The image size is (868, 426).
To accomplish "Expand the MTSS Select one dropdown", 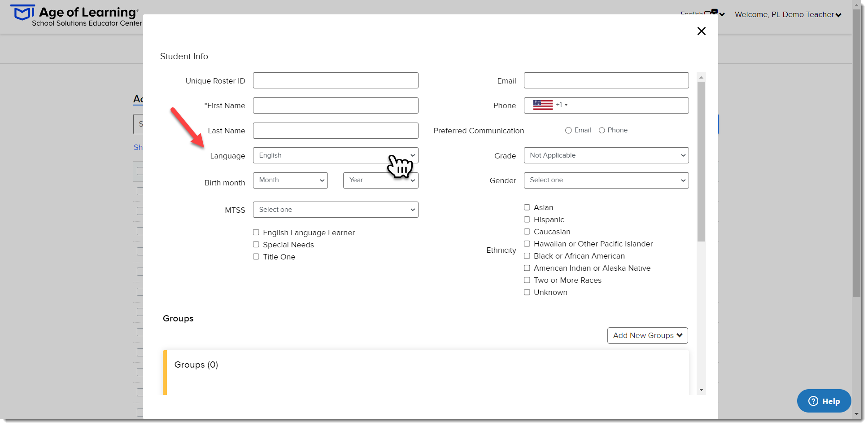I will point(336,210).
